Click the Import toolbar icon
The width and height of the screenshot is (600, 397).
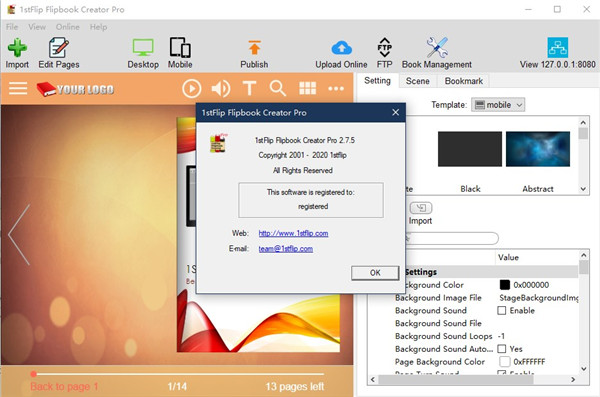click(17, 48)
